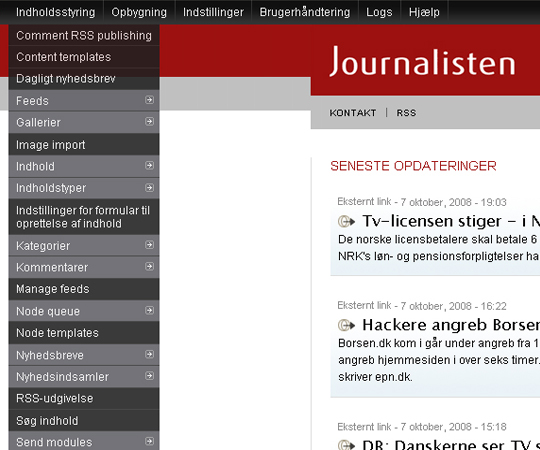Click the arrow icon beside Gallerier
Screen dimensions: 540x450
[x=149, y=122]
